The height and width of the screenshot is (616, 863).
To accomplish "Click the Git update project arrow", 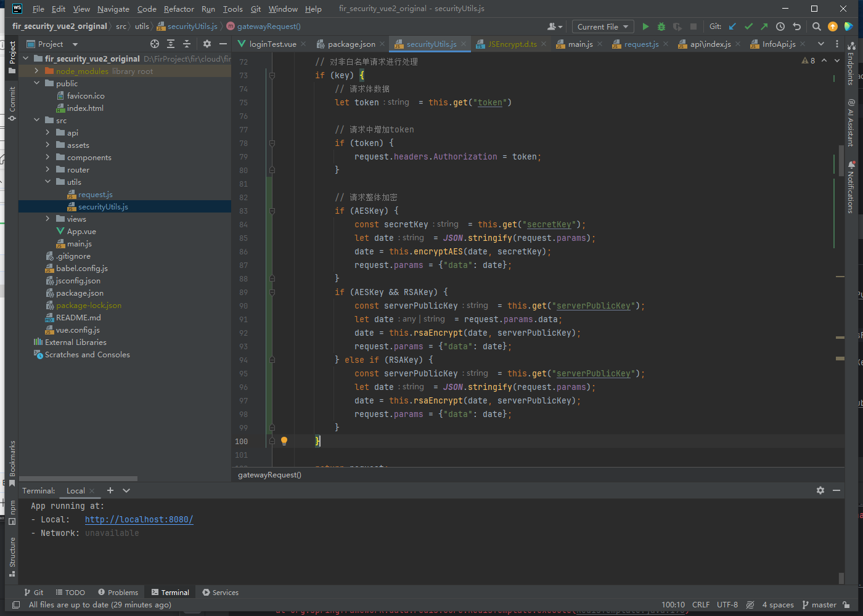I will point(732,26).
